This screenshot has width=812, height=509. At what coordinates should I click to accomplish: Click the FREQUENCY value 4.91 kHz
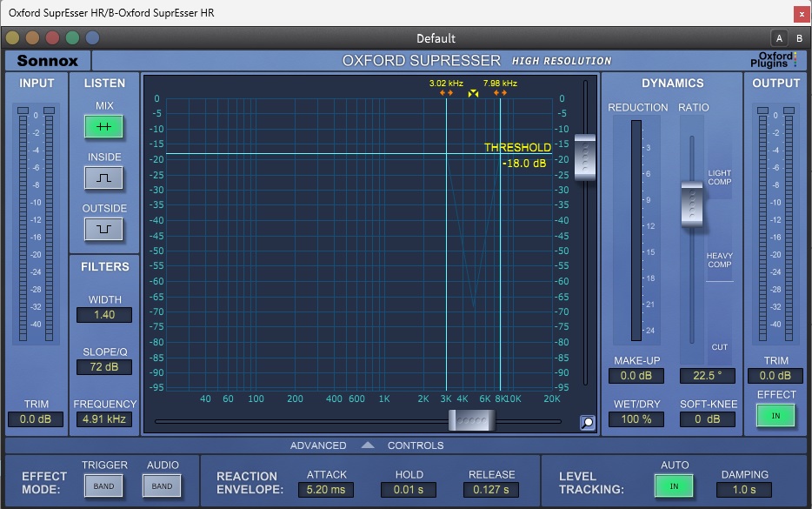[x=104, y=419]
